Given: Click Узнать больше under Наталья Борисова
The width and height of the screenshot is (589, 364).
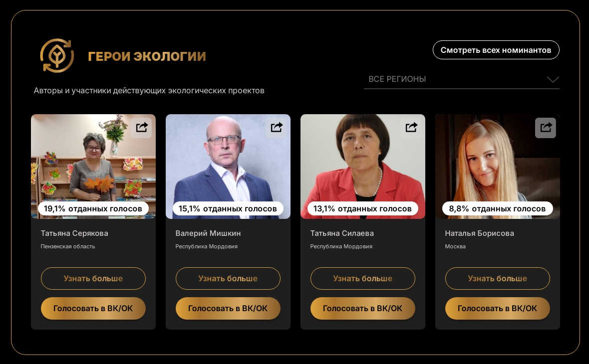Looking at the screenshot, I should tap(497, 278).
